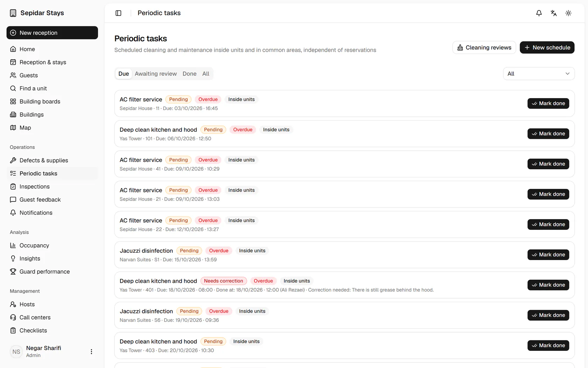This screenshot has height=368, width=588.
Task: Click Inspections clipboard icon
Action: click(13, 186)
